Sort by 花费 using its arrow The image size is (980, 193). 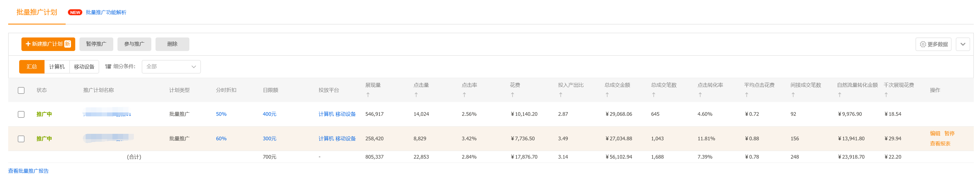(513, 95)
